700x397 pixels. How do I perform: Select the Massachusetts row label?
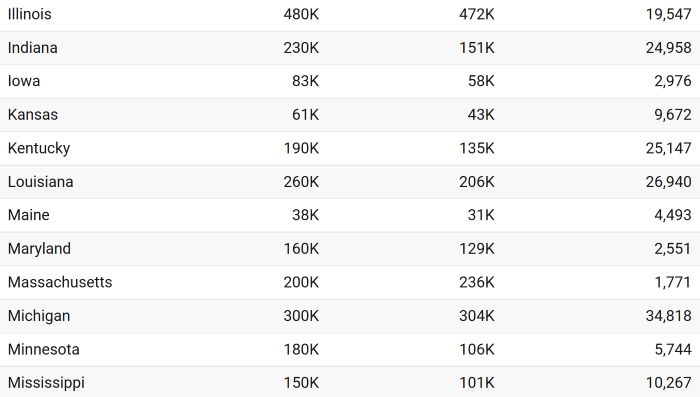point(60,282)
